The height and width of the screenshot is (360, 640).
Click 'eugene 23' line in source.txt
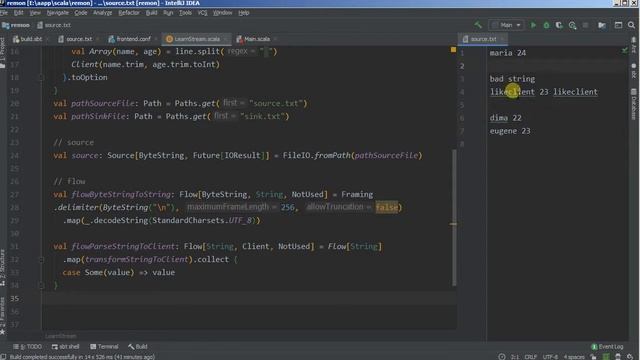(x=510, y=131)
